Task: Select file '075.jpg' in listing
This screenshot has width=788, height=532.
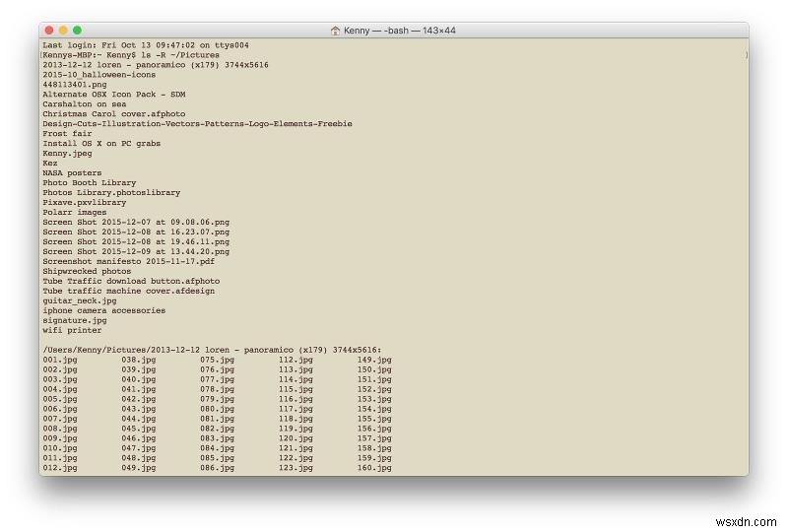Action: pyautogui.click(x=217, y=360)
